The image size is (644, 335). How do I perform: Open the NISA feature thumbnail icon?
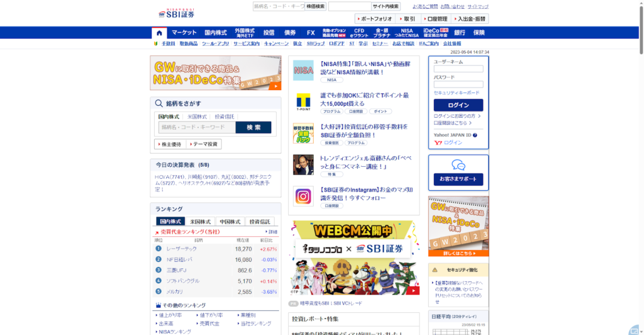303,71
